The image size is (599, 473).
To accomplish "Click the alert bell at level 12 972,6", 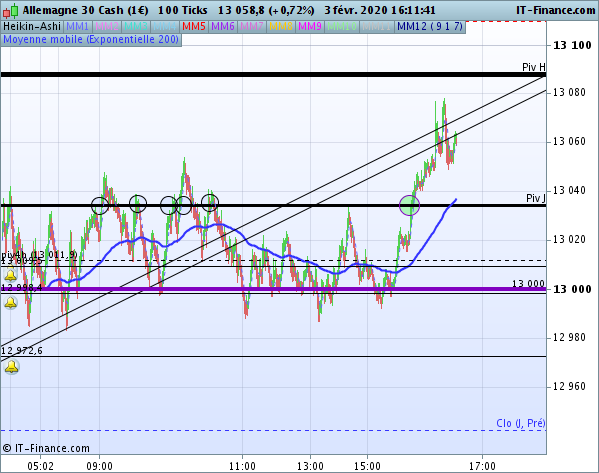I will 11,367.
